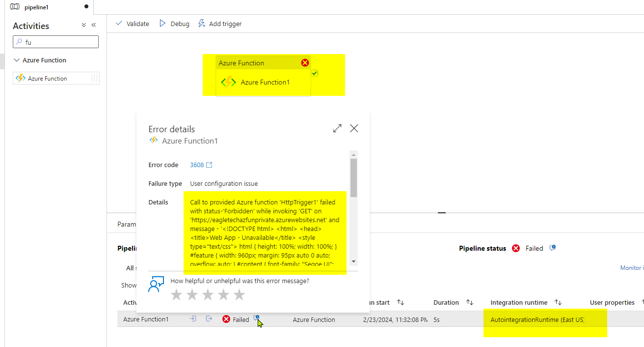644x347 pixels.
Task: Click the 'Azure Function' activity type cell
Action: click(314, 319)
